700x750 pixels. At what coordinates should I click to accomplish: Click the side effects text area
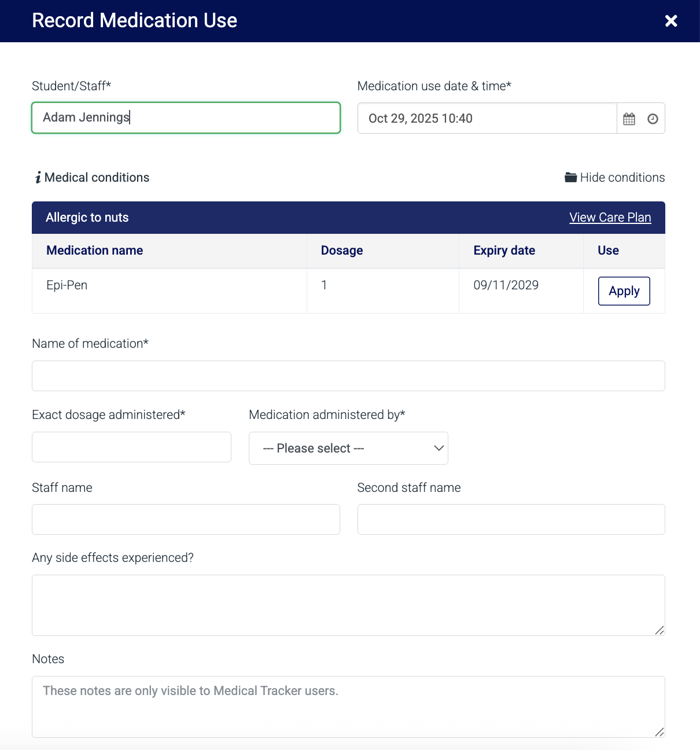[348, 605]
